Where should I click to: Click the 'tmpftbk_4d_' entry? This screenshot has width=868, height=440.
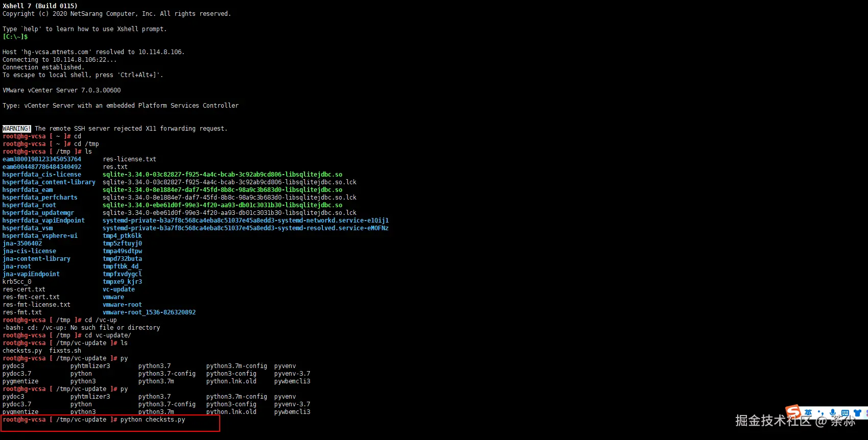pos(122,266)
